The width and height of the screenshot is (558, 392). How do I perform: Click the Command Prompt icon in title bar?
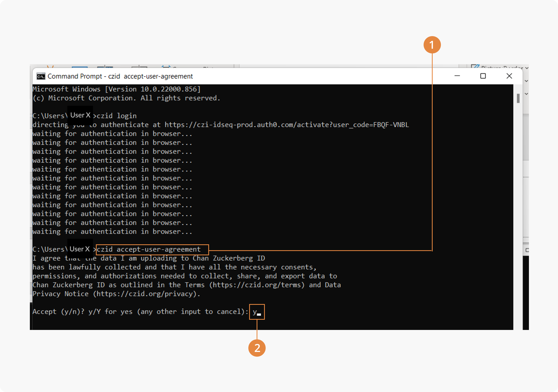point(41,76)
